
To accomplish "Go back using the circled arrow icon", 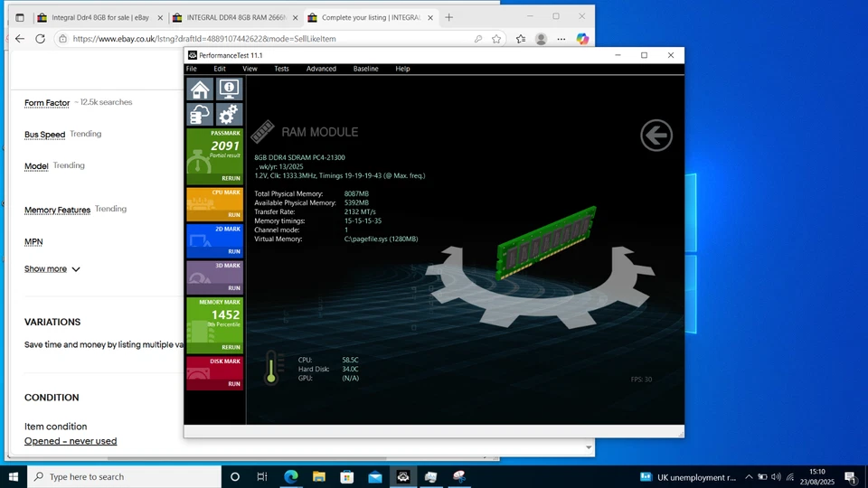I will [x=656, y=135].
